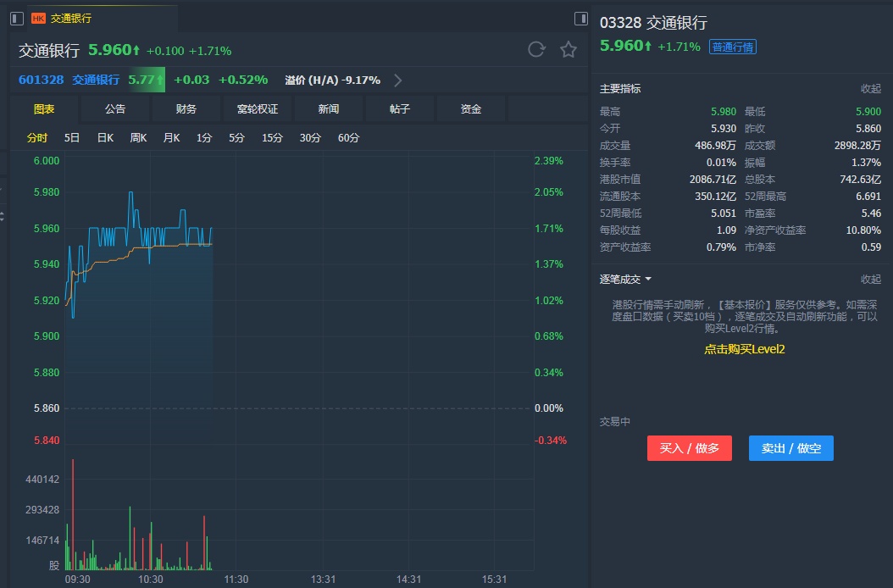Click the 最高 value 5.980
Screen dimensions: 893x588
724,112
